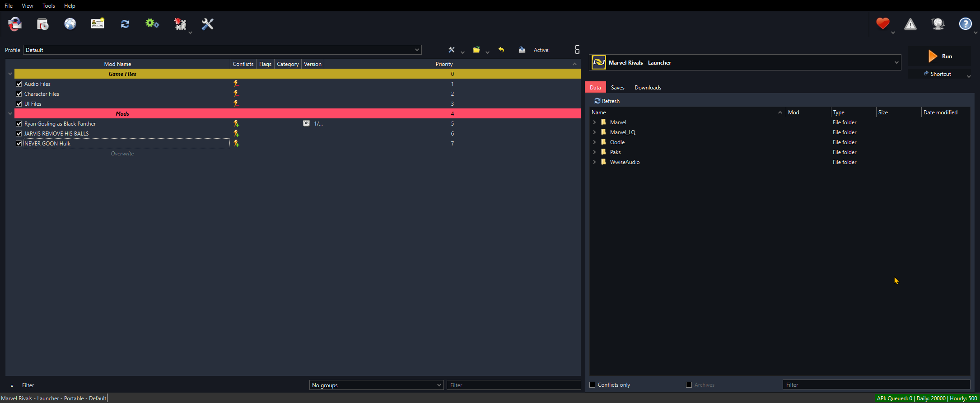
Task: Open the warning triangle notifications icon
Action: tap(910, 24)
